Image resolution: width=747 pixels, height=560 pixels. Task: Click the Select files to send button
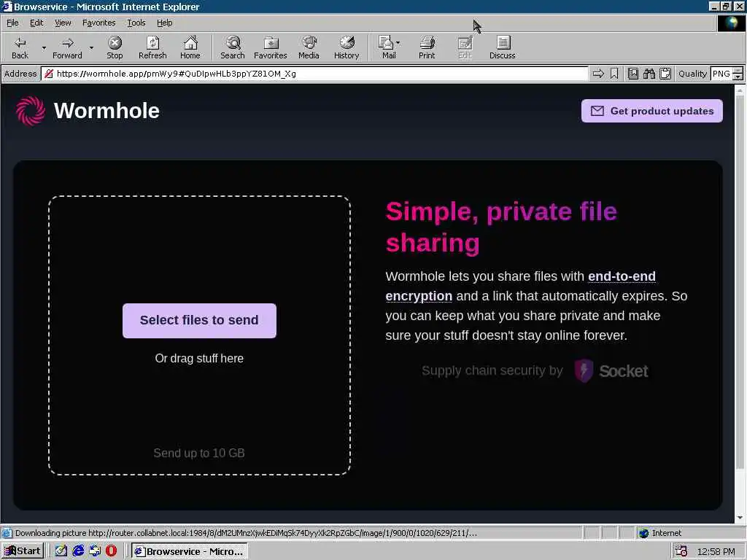tap(199, 321)
